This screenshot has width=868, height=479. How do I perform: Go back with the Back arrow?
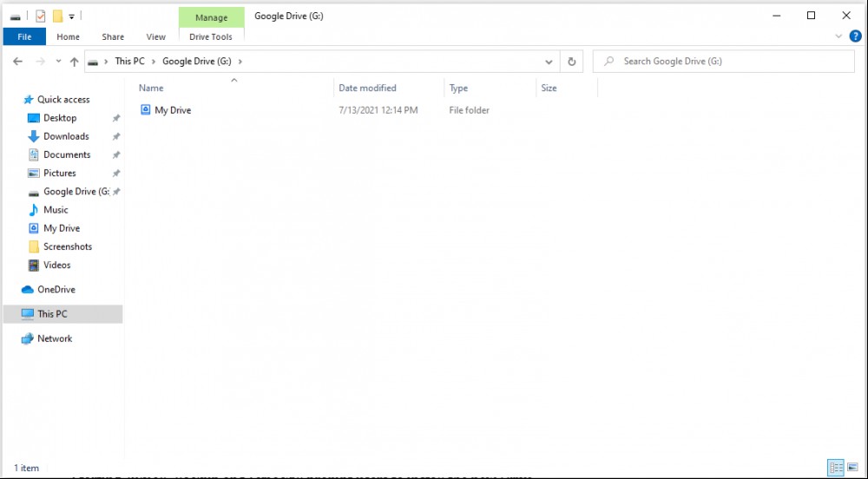tap(17, 62)
